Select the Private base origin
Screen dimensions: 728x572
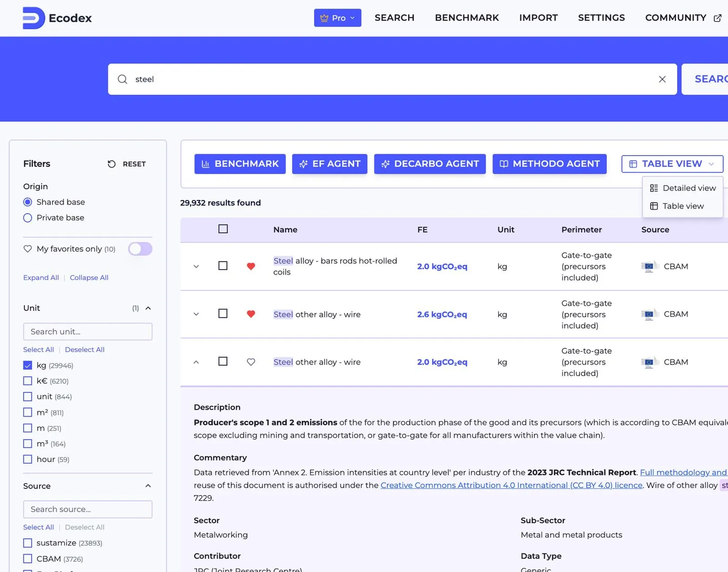pos(28,218)
